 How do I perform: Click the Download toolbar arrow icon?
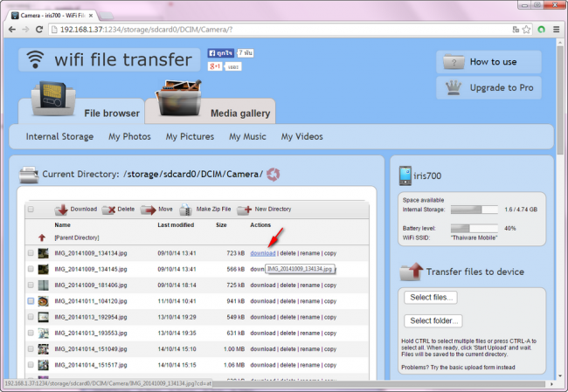pos(61,210)
